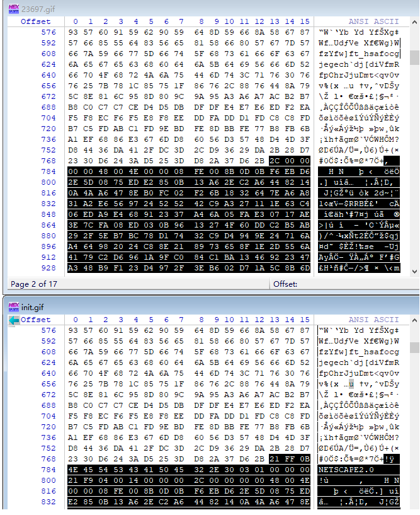This screenshot has width=420, height=515.
Task: Click the init.gif window title text
Action: click(32, 307)
